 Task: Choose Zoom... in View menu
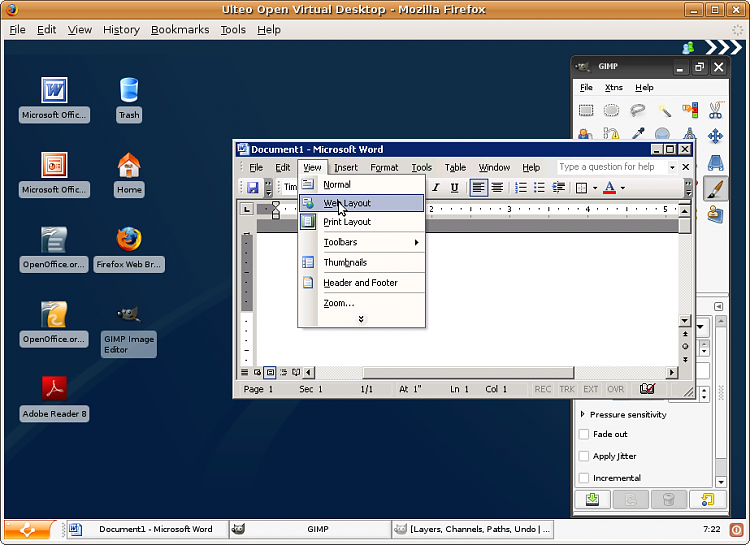[x=362, y=303]
